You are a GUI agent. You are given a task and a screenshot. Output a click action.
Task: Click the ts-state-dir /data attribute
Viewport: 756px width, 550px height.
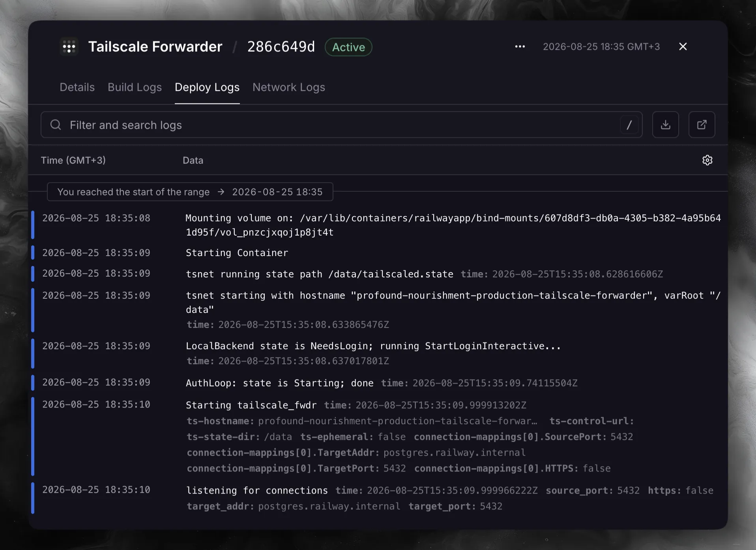pos(240,437)
